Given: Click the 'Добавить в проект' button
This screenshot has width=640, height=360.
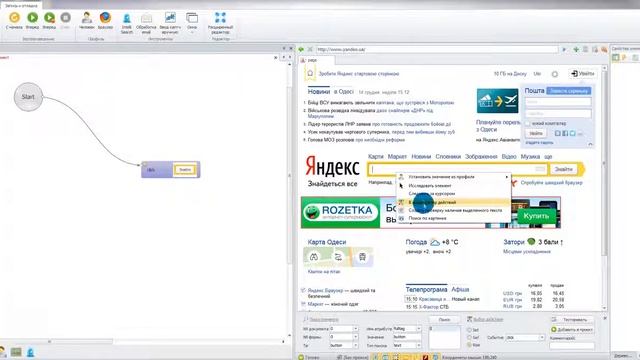Looking at the screenshot, I should click(x=572, y=329).
